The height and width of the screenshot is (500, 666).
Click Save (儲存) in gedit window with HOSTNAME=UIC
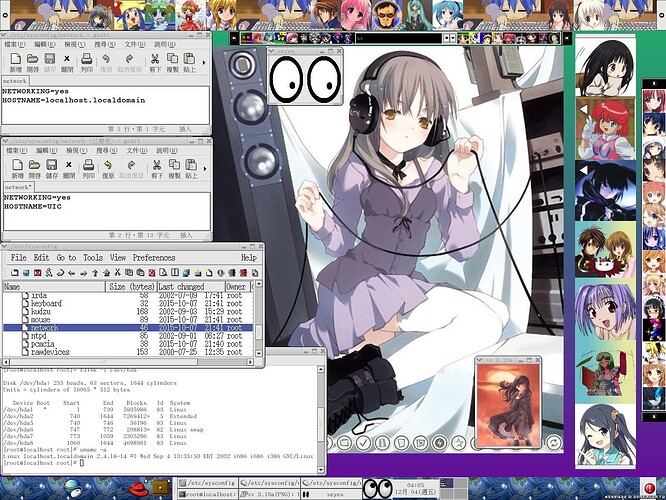click(52, 169)
